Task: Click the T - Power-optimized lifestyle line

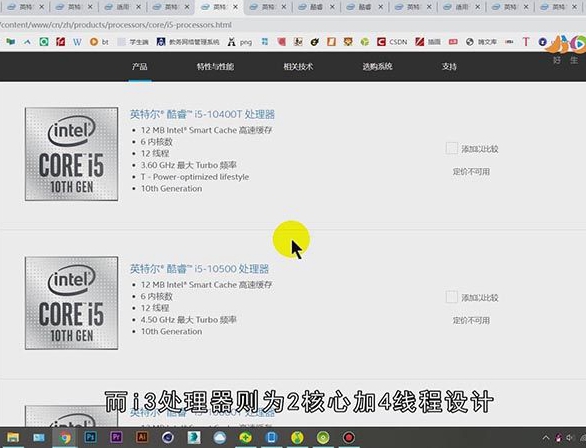Action: (x=195, y=177)
